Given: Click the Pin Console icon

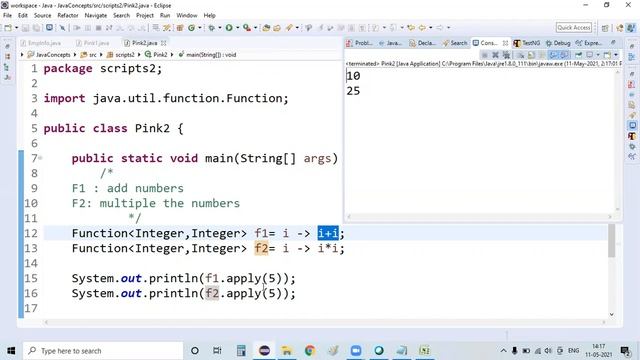Looking at the screenshot, I should click(x=578, y=55).
